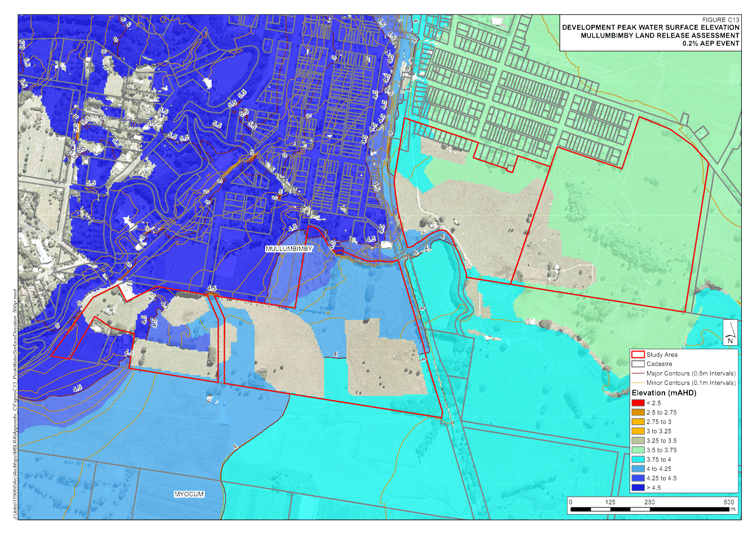
Task: Select the '3.5 to 3.75' green swatch
Action: pyautogui.click(x=638, y=450)
